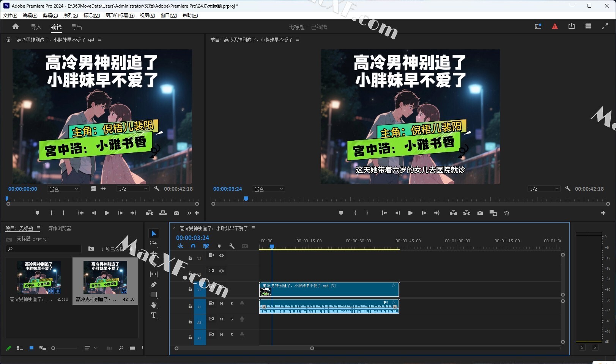Viewport: 616px width, 364px height.
Task: Go to the Home screen icon
Action: point(16,27)
